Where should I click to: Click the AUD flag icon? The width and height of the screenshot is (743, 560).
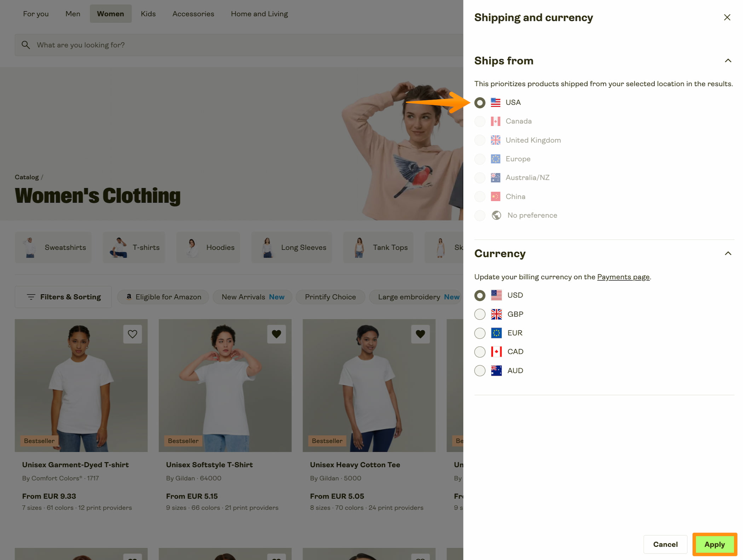(496, 370)
